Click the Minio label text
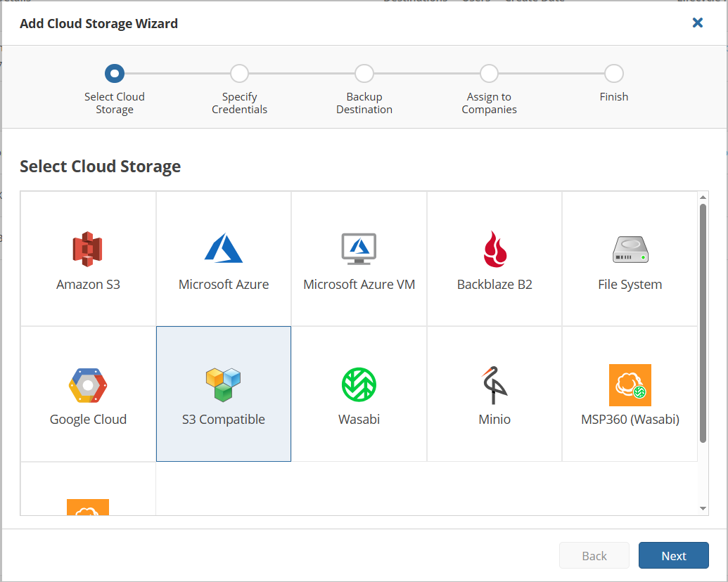728x582 pixels. click(494, 420)
